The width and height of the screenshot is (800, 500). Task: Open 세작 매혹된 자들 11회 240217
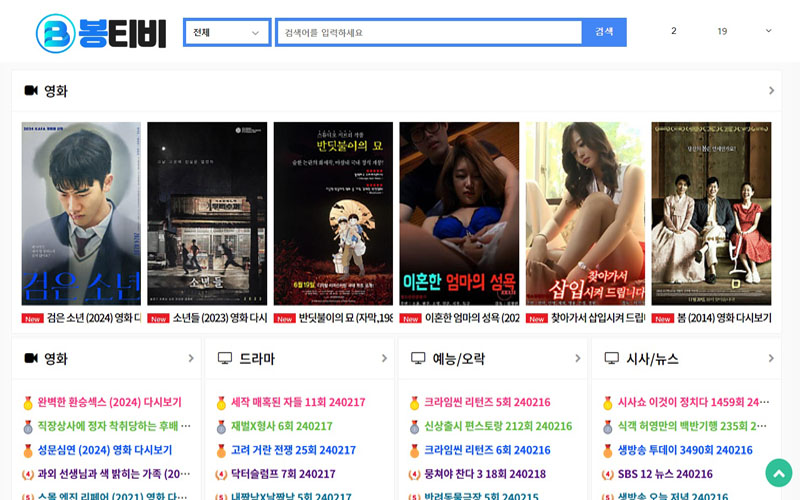tap(298, 402)
